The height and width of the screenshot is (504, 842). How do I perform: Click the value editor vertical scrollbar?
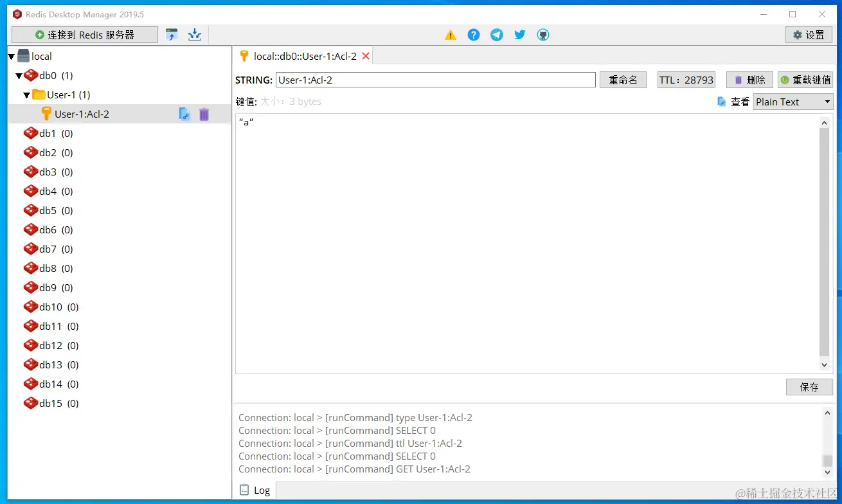coord(825,242)
